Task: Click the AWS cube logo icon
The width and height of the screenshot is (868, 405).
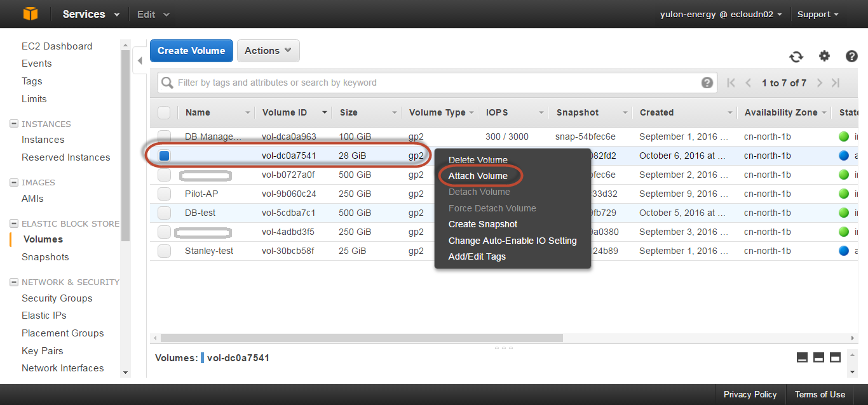Action: (x=31, y=14)
